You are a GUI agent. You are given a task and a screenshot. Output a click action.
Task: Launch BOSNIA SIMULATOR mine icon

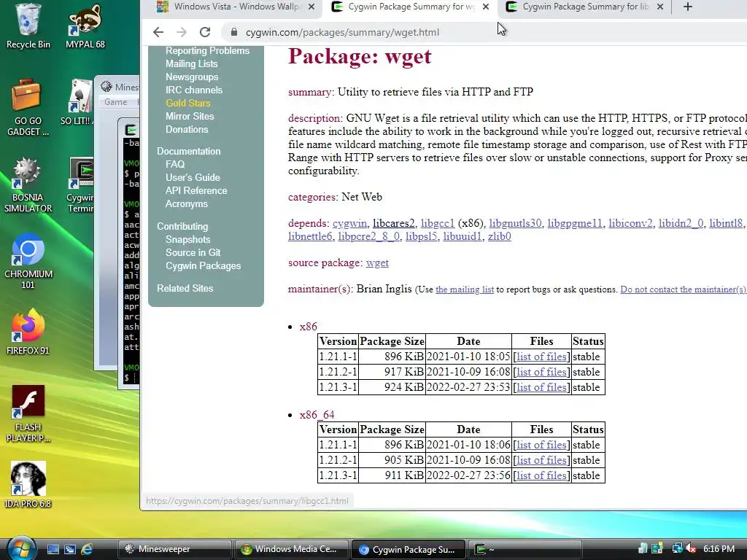pos(28,184)
